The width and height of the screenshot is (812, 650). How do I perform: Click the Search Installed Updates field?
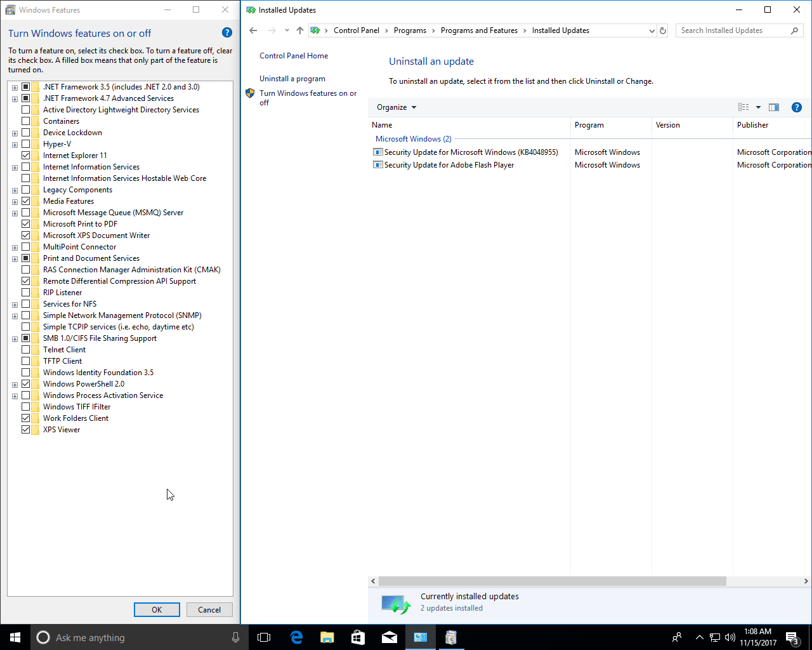(733, 30)
